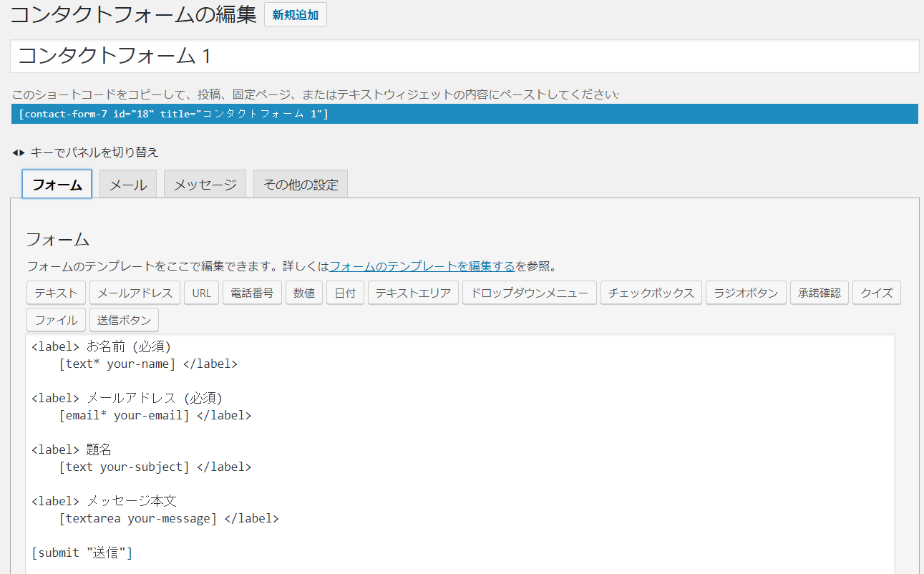Screen dimensions: 924x574
Task: Edit the コンタクトフォーム 1 title field
Action: coord(464,56)
